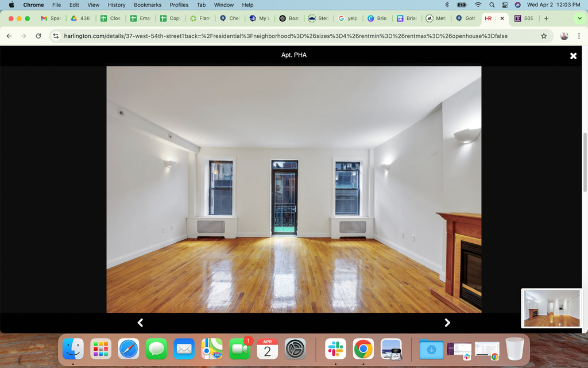Switch to the Sterl tab
Viewport: 588px width, 368px height.
coord(319,18)
